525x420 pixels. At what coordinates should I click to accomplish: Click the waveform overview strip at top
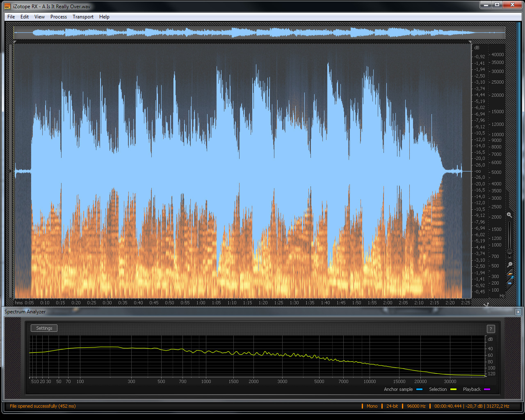(x=259, y=33)
